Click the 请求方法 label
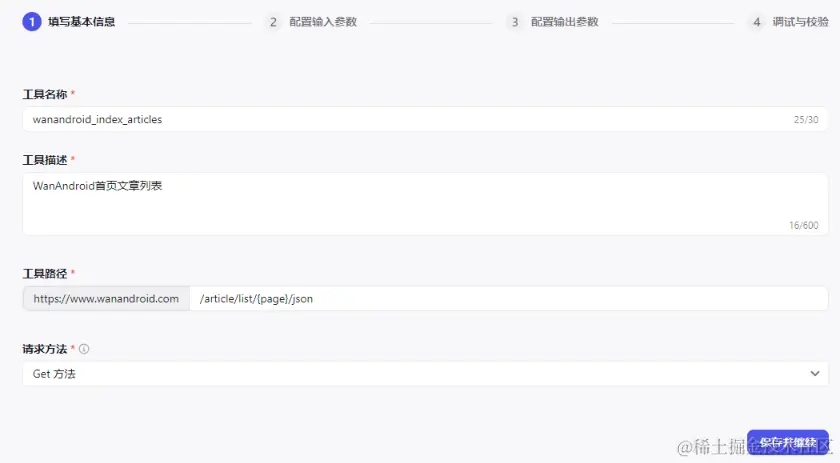 45,349
